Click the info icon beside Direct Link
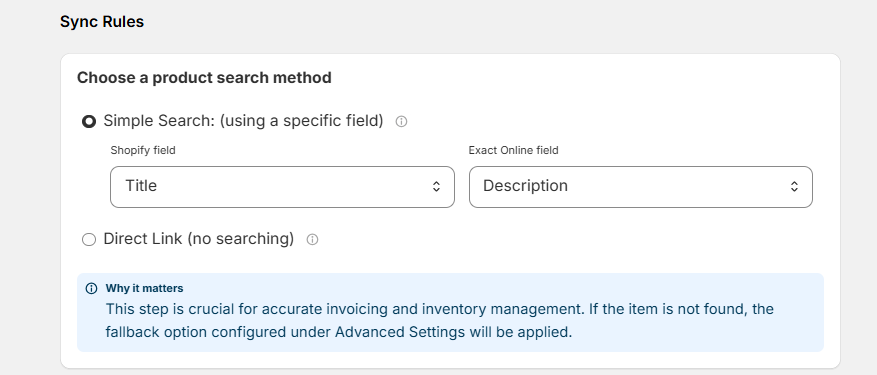 [x=313, y=240]
